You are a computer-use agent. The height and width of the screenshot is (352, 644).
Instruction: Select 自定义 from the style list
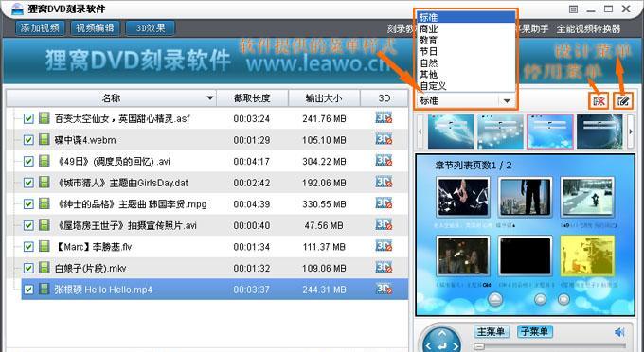tap(433, 86)
